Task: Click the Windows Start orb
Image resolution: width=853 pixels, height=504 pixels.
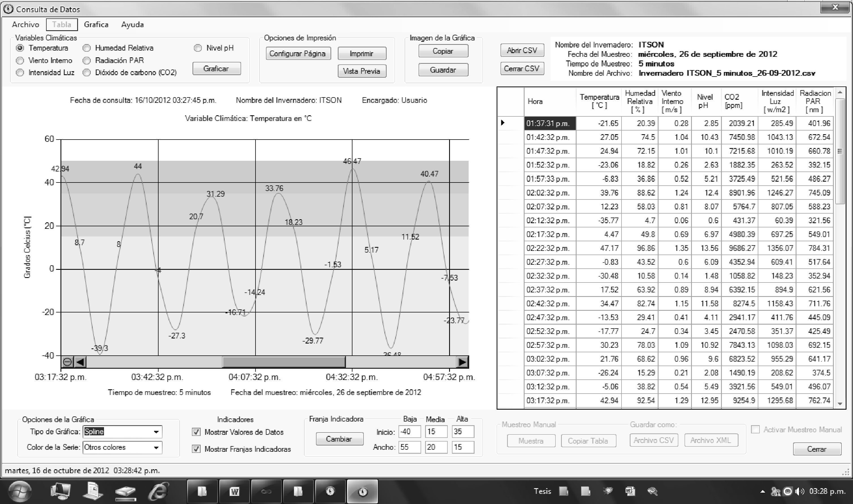Action: [x=20, y=491]
